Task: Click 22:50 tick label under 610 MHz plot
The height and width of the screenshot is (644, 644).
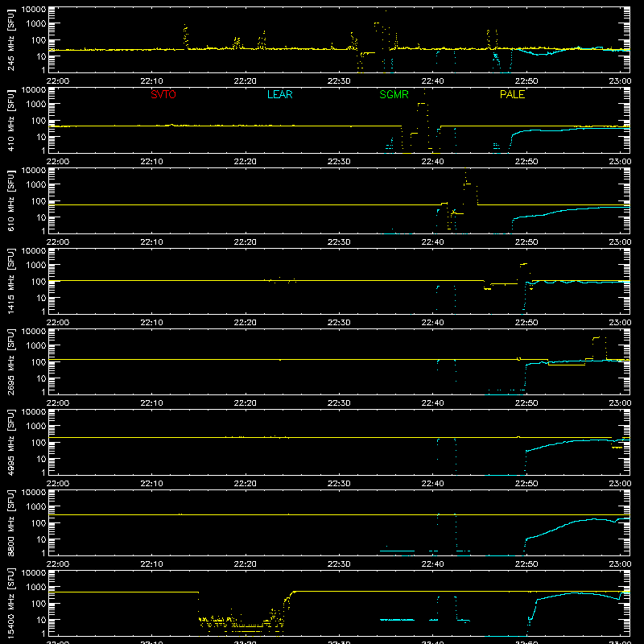Action: pyautogui.click(x=526, y=242)
